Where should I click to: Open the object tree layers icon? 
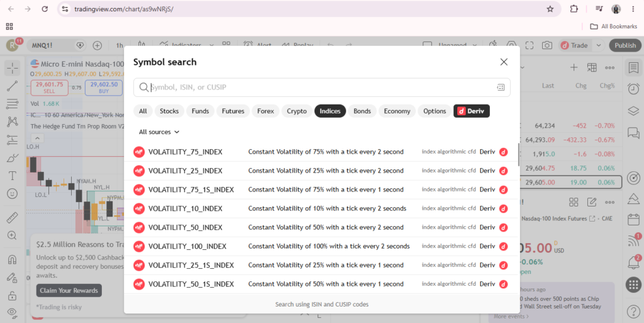(x=633, y=111)
